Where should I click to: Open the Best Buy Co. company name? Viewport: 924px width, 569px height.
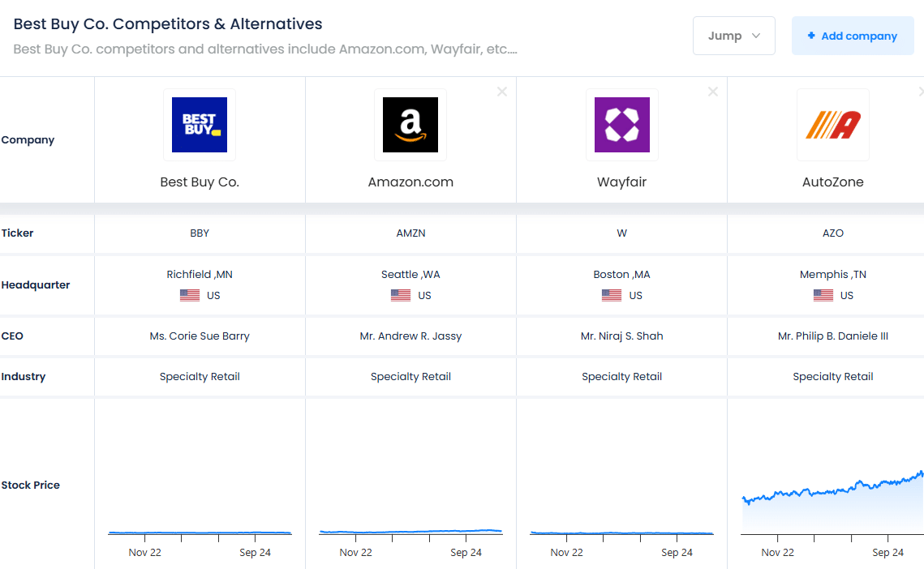pyautogui.click(x=200, y=182)
